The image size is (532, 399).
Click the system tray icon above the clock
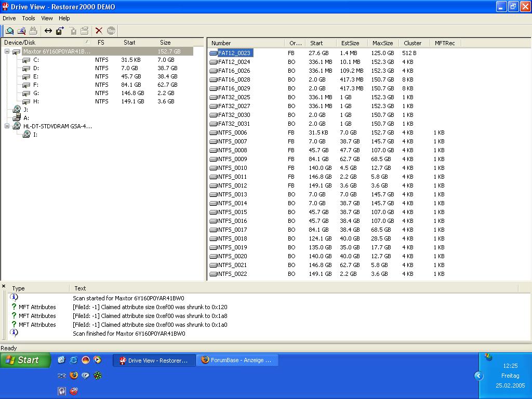click(488, 356)
